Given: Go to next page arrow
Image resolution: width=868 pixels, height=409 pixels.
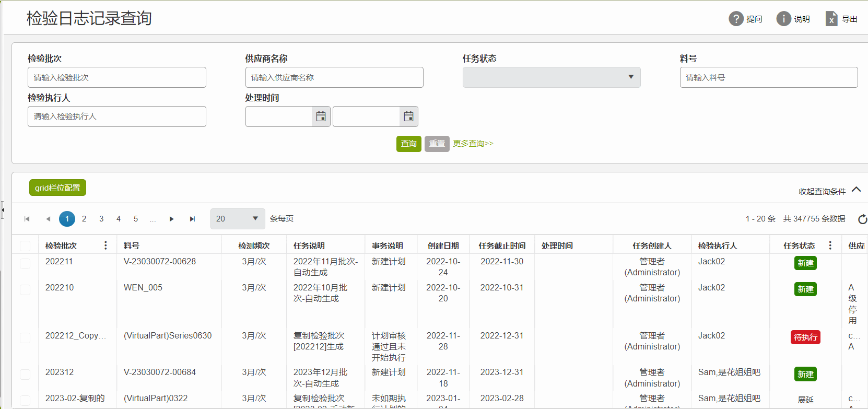Looking at the screenshot, I should [x=171, y=219].
